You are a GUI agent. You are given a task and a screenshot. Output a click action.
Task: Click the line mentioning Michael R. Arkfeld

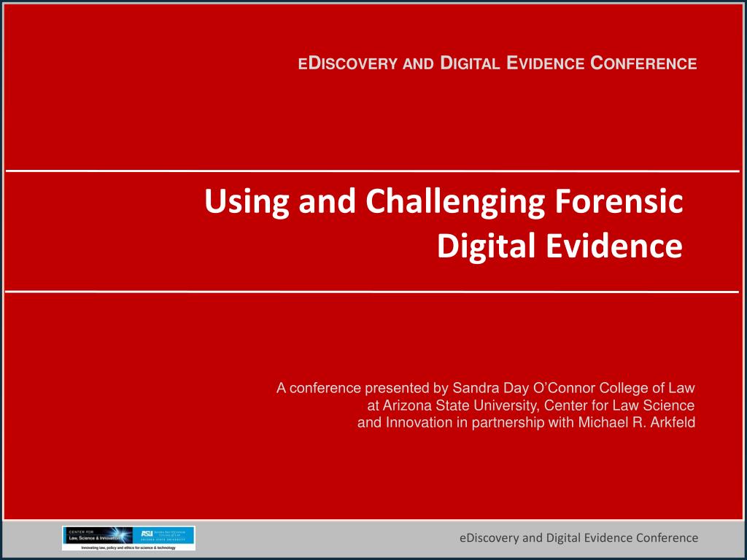pos(526,422)
